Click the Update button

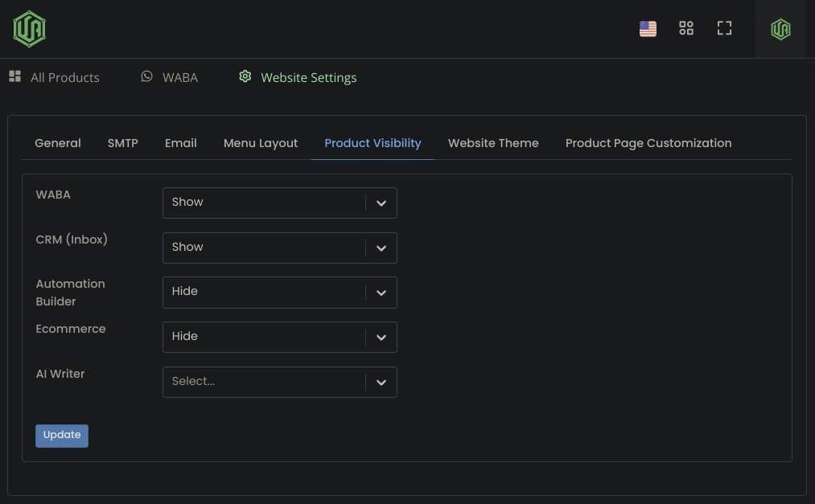[x=62, y=435]
